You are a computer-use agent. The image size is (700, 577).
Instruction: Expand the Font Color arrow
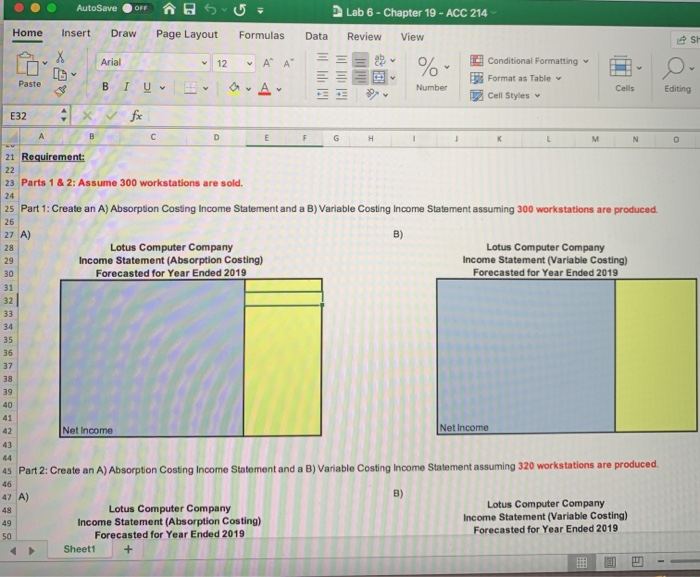[279, 89]
